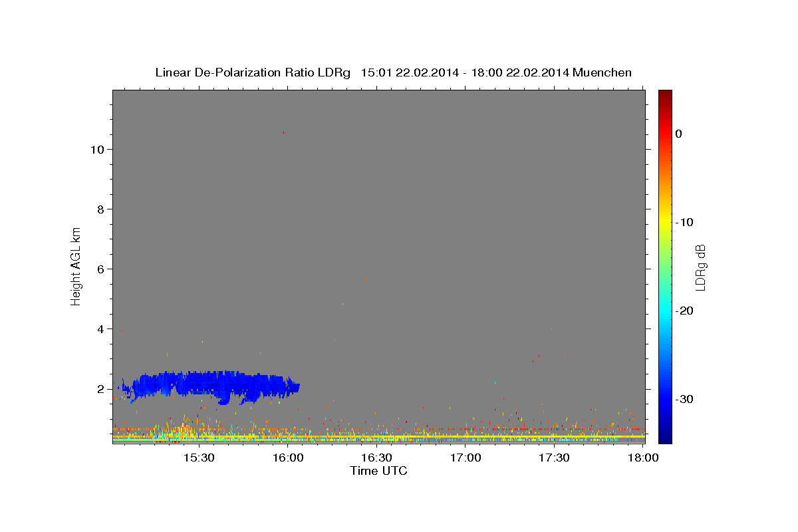Click the yellow section of the colorbar
The width and height of the screenshot is (798, 532).
(665, 221)
